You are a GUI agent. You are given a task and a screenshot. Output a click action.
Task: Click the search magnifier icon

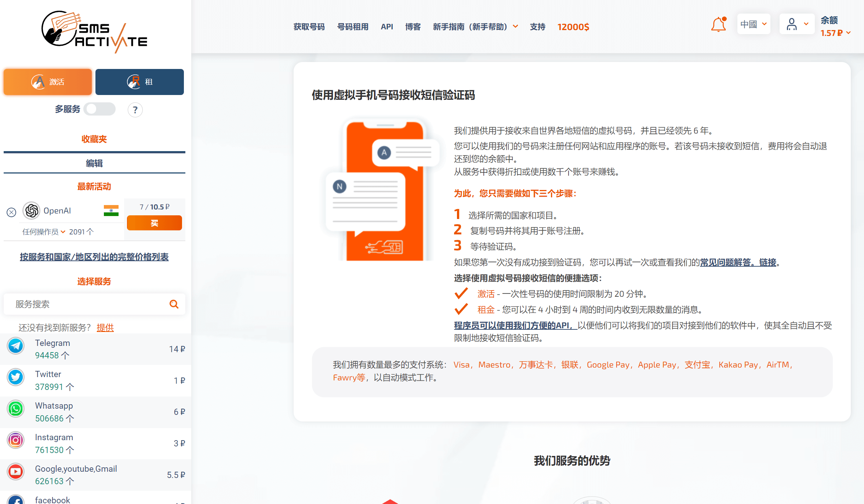pos(174,304)
